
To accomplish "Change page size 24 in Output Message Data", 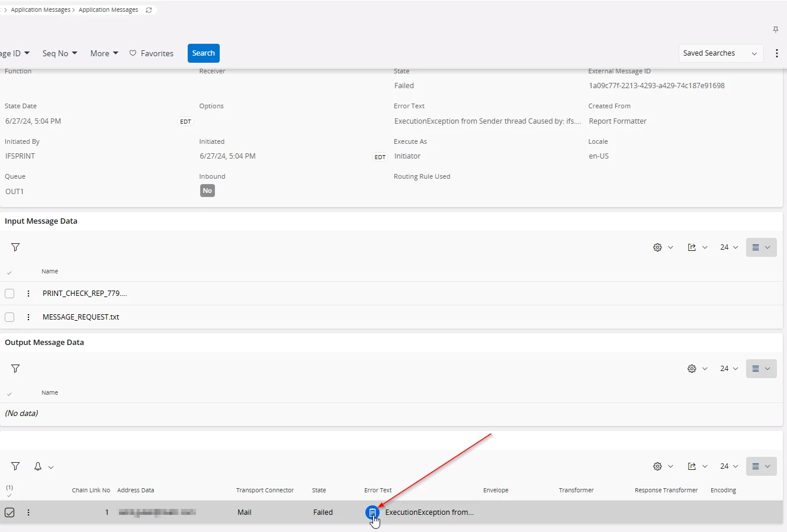I will point(728,369).
